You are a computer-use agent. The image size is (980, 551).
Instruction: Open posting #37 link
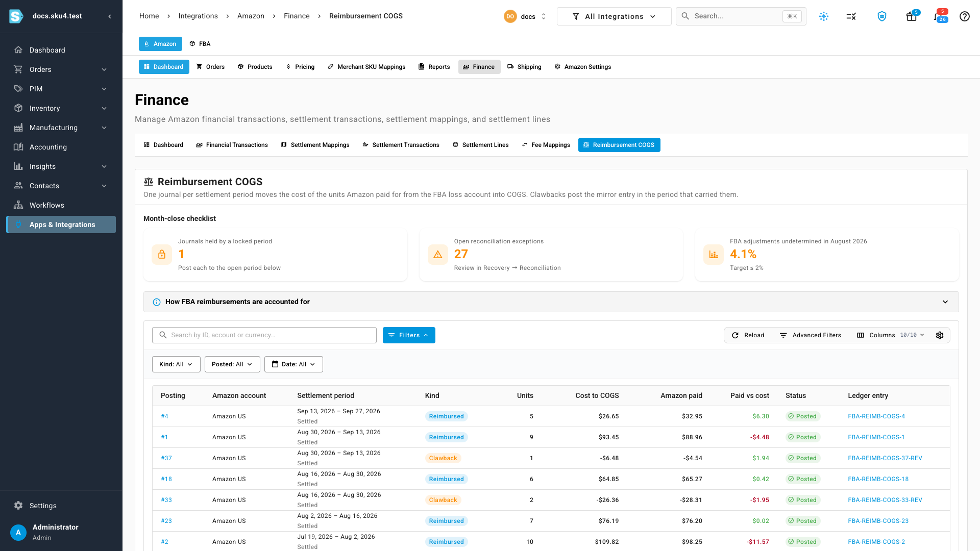point(166,458)
